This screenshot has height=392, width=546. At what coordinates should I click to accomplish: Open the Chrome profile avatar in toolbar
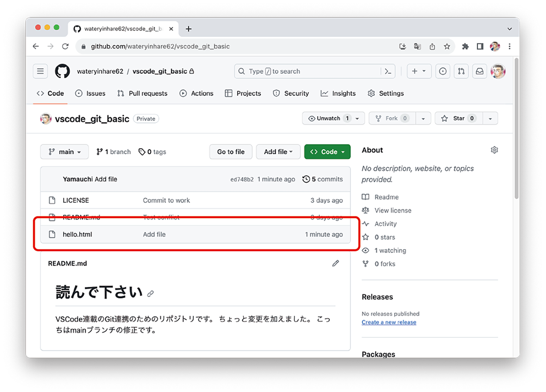pyautogui.click(x=495, y=46)
